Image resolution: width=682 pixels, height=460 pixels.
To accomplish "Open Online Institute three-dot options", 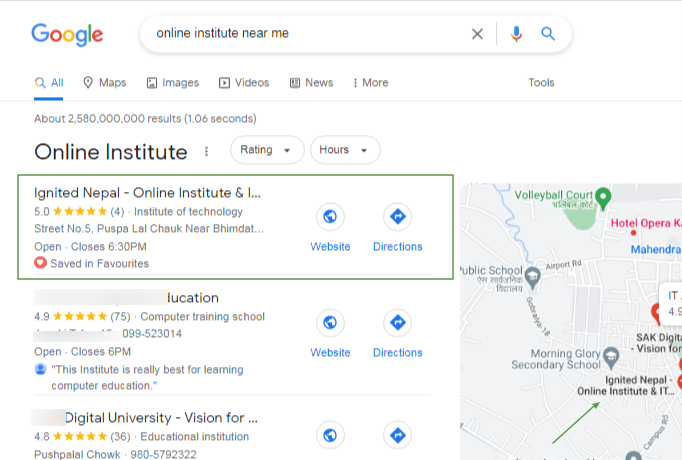I will [x=207, y=151].
